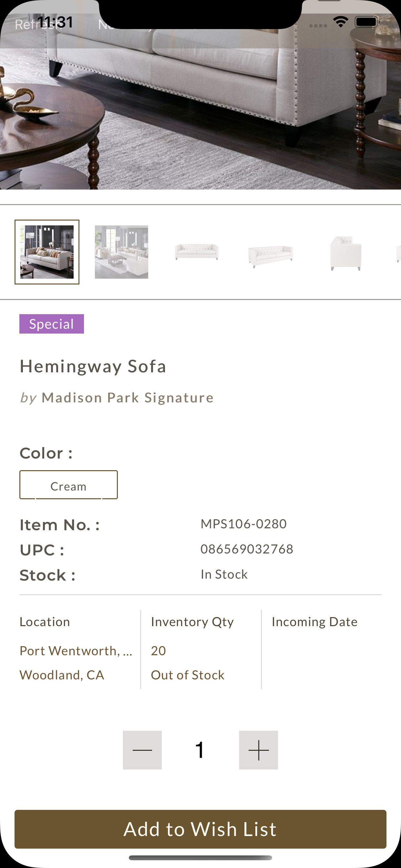Tap the Hemingway Sofa product title

(x=93, y=366)
